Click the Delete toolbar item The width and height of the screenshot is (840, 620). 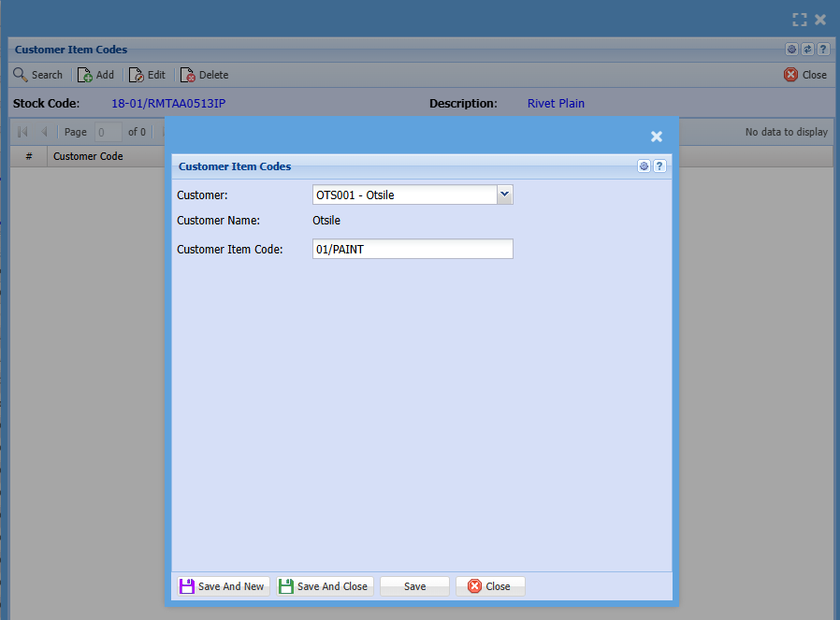point(204,75)
